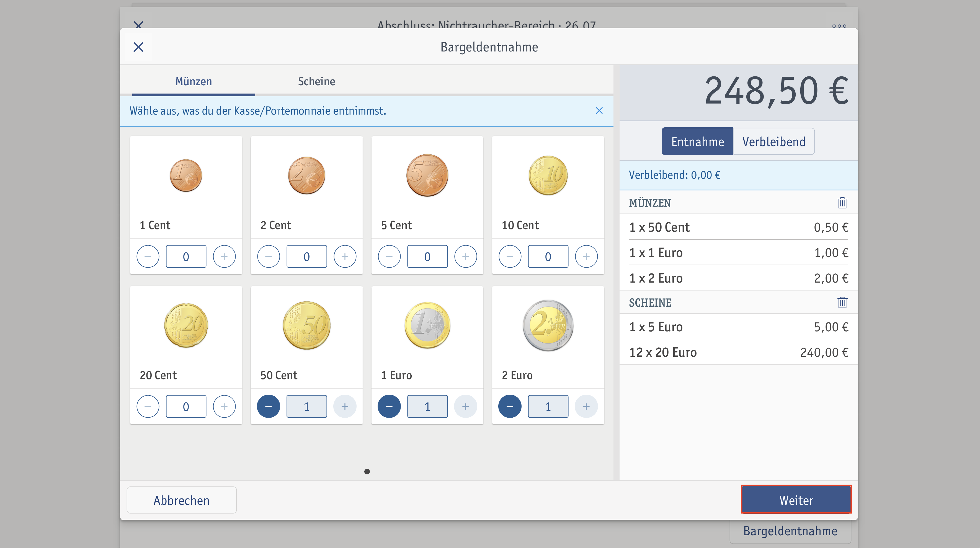This screenshot has height=548, width=980.
Task: Edit the 10 Cent quantity field
Action: tap(548, 257)
